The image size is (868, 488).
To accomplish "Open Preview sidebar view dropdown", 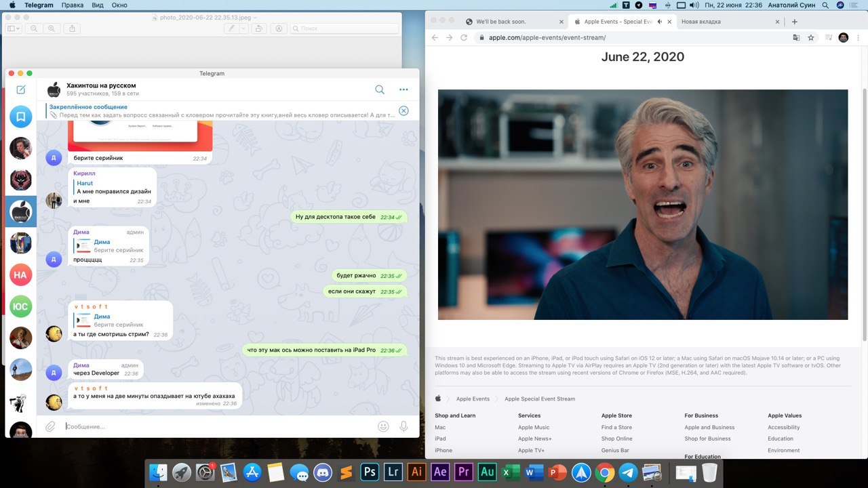I will 14,28.
